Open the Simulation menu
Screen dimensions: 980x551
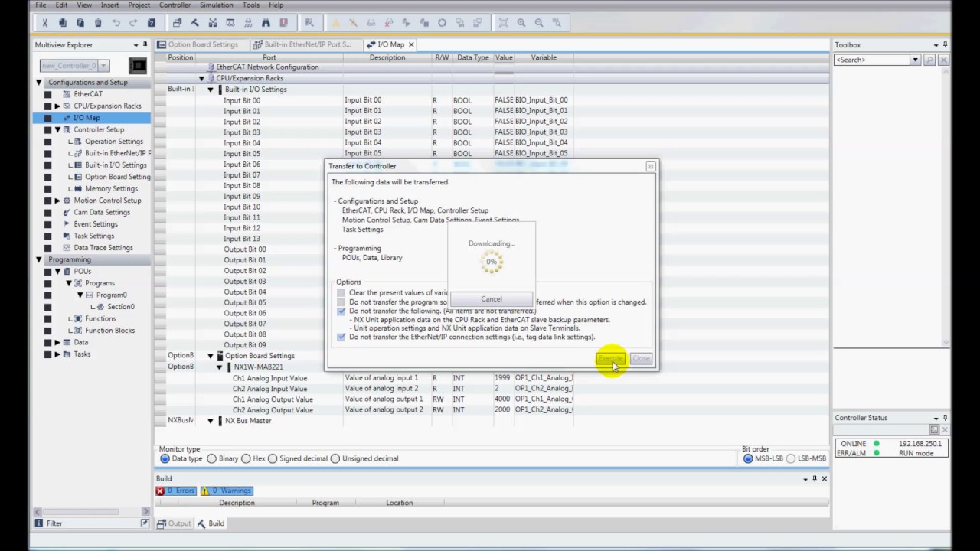[x=217, y=5]
